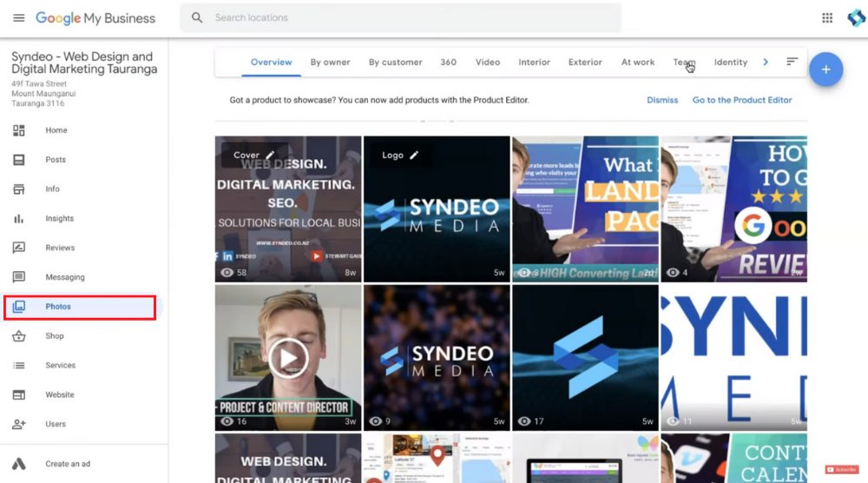Switch to the Exterior tab
Screen dimensions: 868x483
(x=585, y=62)
